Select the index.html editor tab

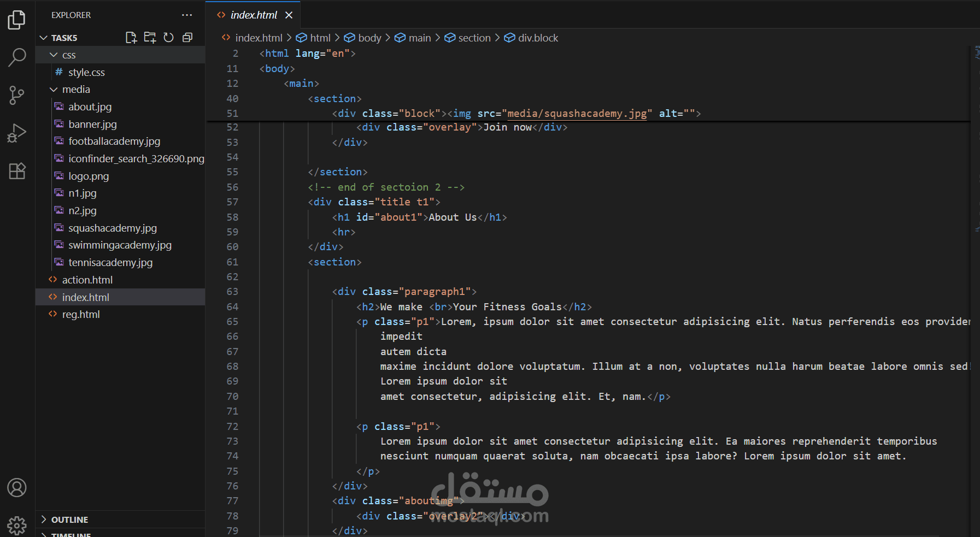click(254, 15)
